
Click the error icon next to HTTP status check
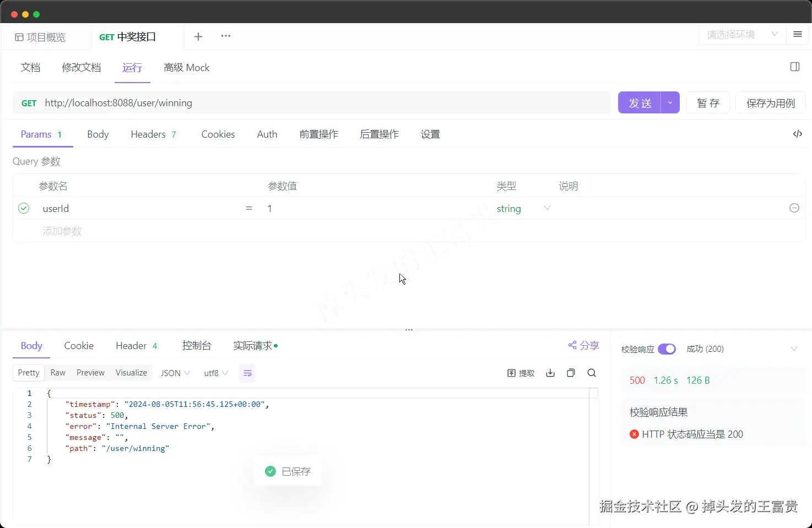[634, 434]
